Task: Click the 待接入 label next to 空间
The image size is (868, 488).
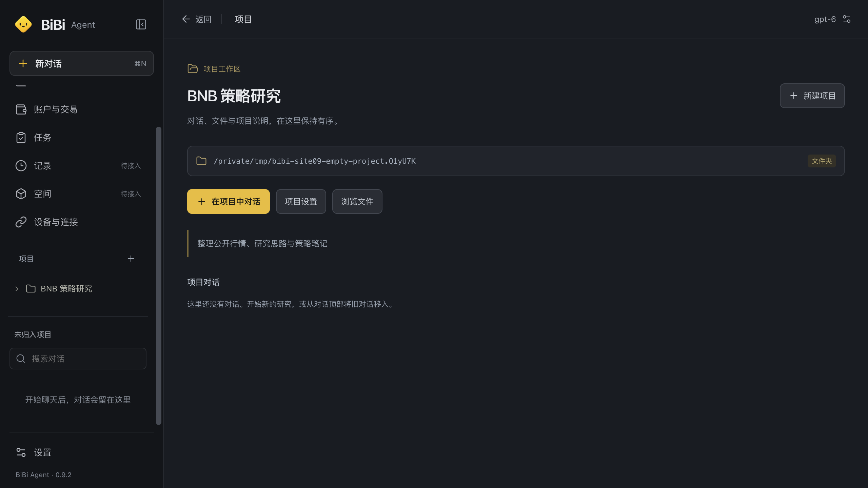Action: point(131,194)
